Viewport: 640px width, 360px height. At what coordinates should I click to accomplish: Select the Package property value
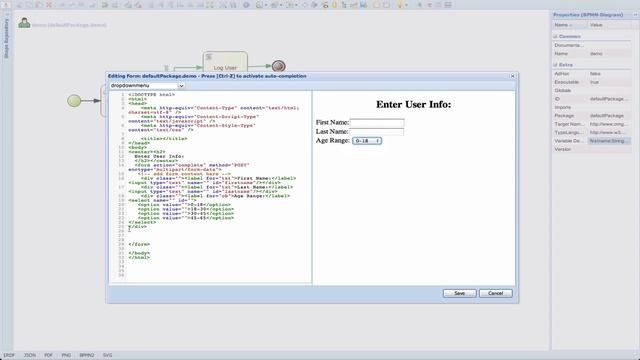609,116
